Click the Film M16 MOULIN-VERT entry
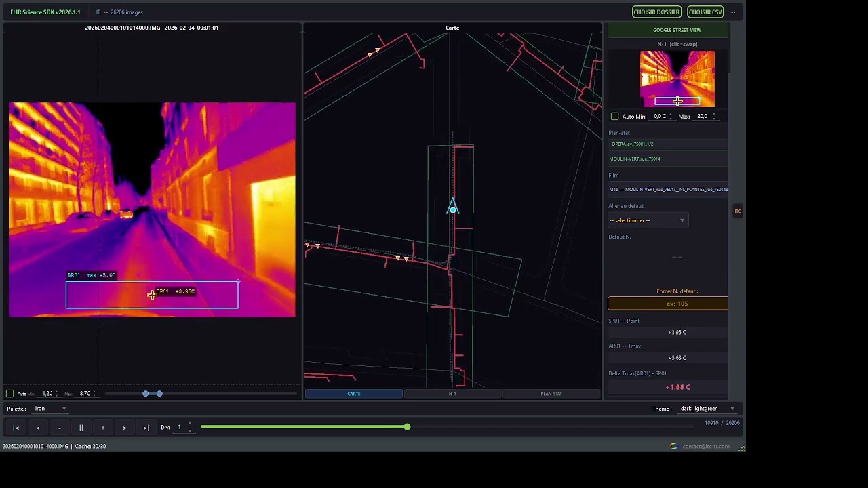This screenshot has height=488, width=868. tap(668, 190)
